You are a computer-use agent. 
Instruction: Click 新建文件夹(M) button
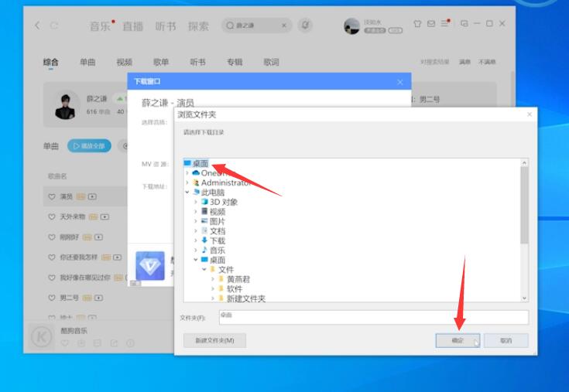pyautogui.click(x=215, y=340)
